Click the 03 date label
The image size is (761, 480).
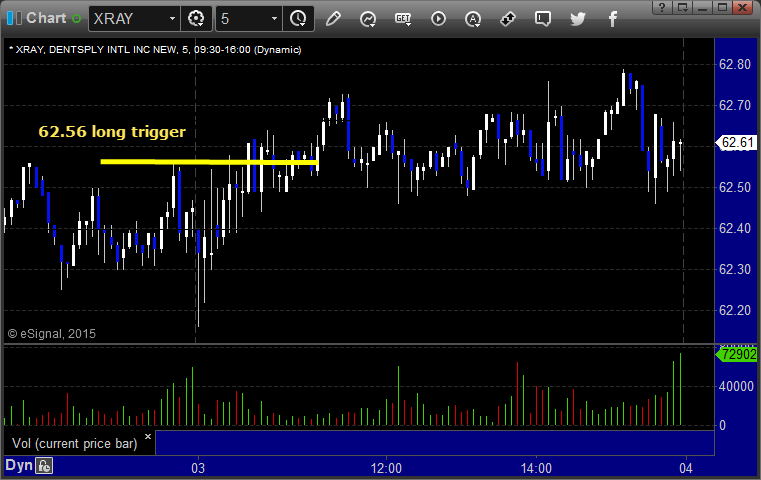coord(198,468)
